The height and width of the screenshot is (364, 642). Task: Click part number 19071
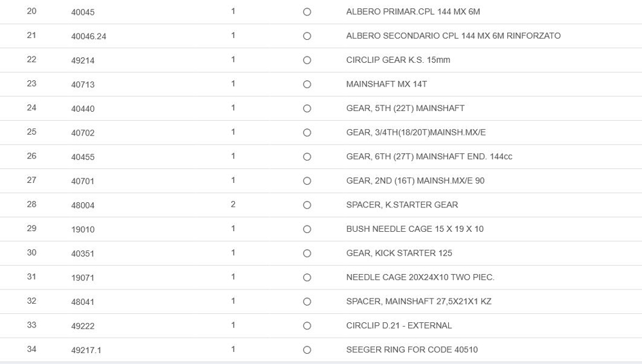click(x=83, y=278)
